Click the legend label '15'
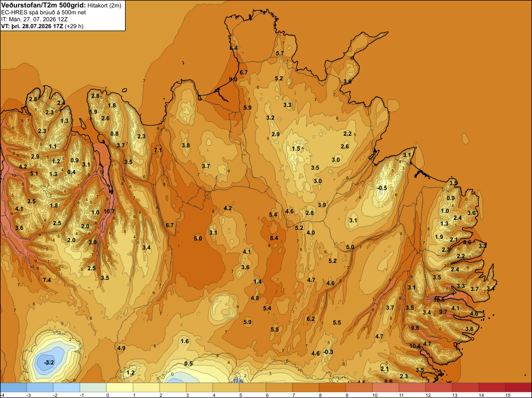The width and height of the screenshot is (532, 398). pyautogui.click(x=508, y=395)
